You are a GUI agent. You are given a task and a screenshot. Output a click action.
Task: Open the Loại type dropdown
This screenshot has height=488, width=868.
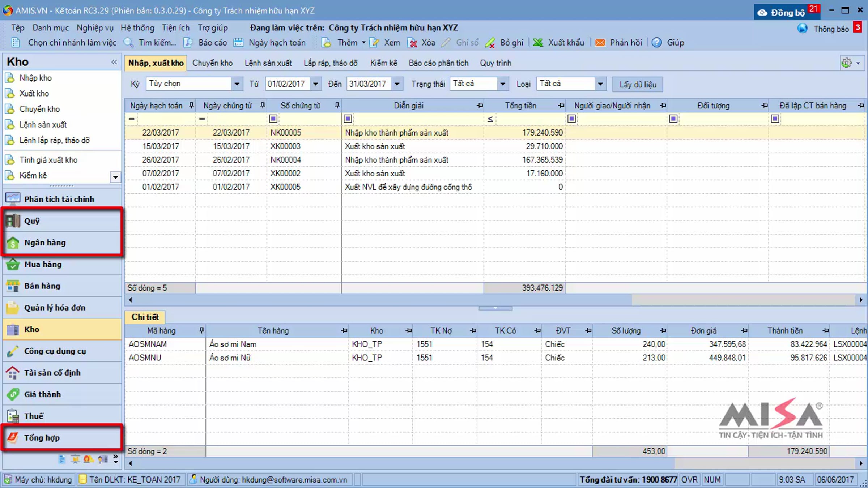[x=600, y=84]
